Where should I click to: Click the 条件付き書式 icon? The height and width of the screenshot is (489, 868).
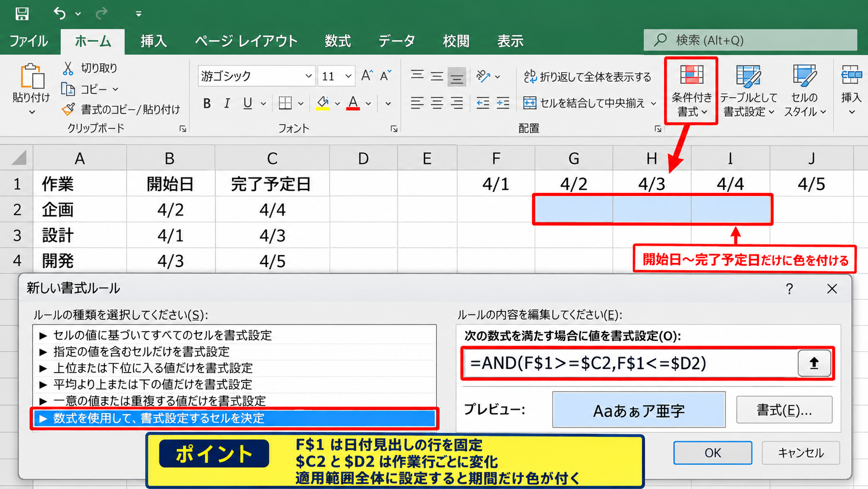pos(691,75)
